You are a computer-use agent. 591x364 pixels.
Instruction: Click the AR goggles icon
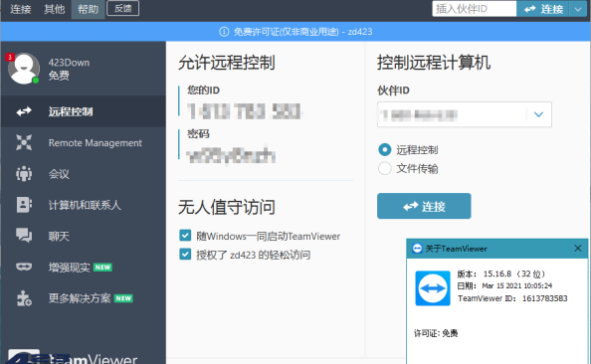click(x=24, y=267)
